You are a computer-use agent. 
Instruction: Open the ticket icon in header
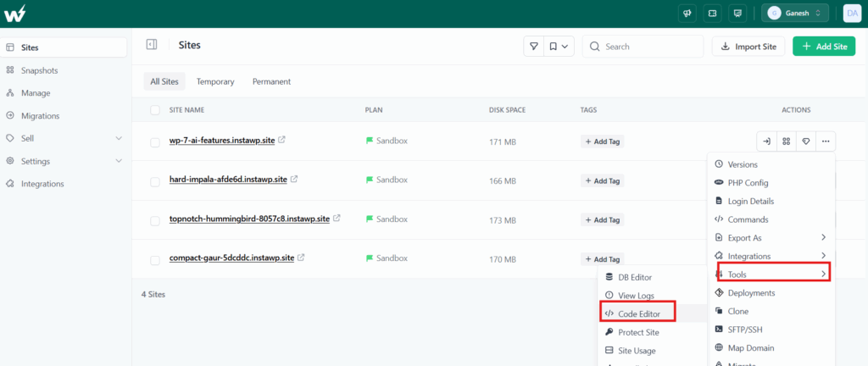pos(712,14)
